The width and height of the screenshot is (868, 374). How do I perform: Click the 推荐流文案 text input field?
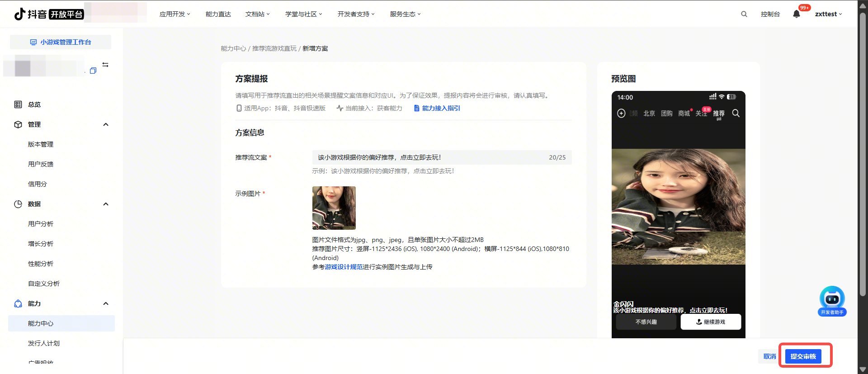click(x=429, y=157)
